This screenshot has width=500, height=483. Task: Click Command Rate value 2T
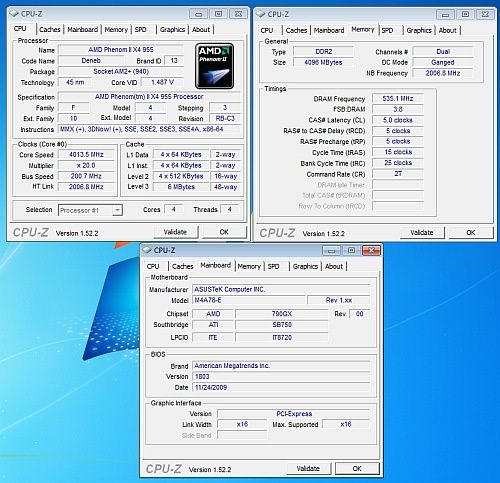point(398,174)
